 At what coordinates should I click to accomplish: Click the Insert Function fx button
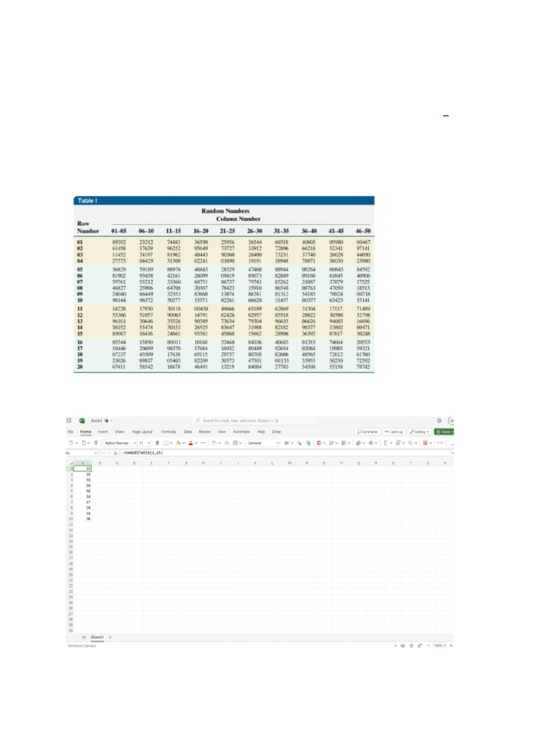(115, 453)
